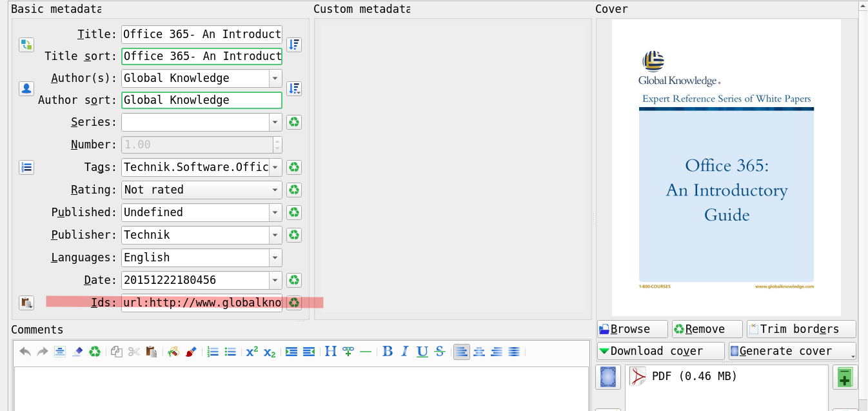Expand the Author(s) dropdown

[276, 78]
